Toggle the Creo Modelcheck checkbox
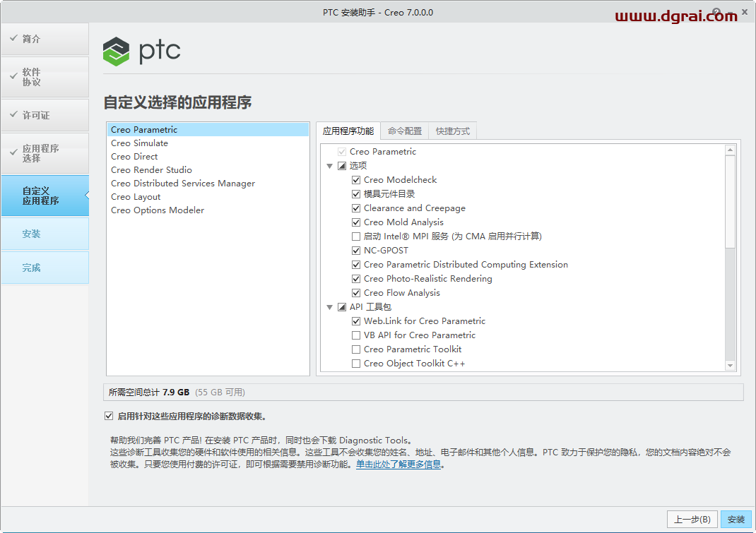The width and height of the screenshot is (756, 533). pyautogui.click(x=356, y=180)
